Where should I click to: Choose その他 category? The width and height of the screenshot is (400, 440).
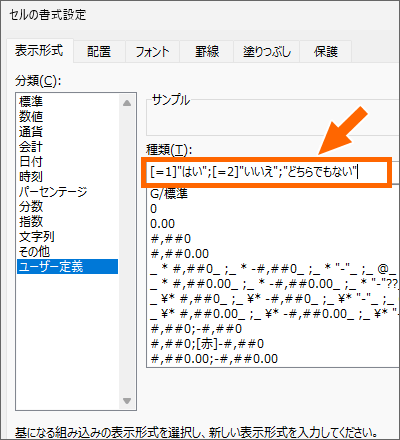coord(68,252)
